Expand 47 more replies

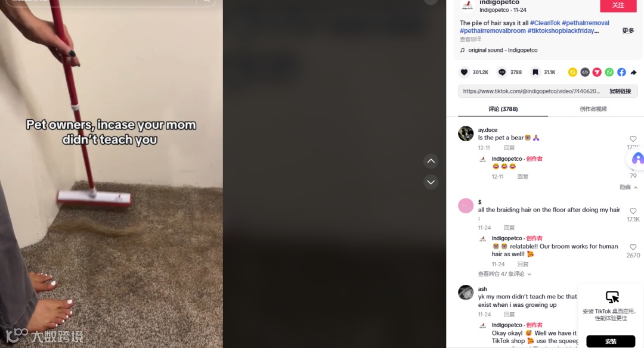504,274
